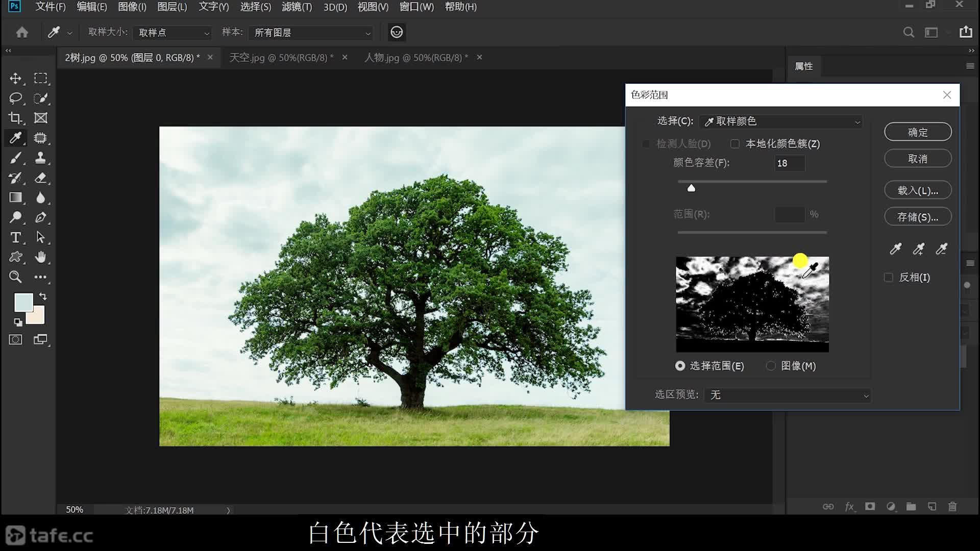Select the Rectangular Marquee tool
Viewport: 980px width, 551px height.
coord(40,78)
